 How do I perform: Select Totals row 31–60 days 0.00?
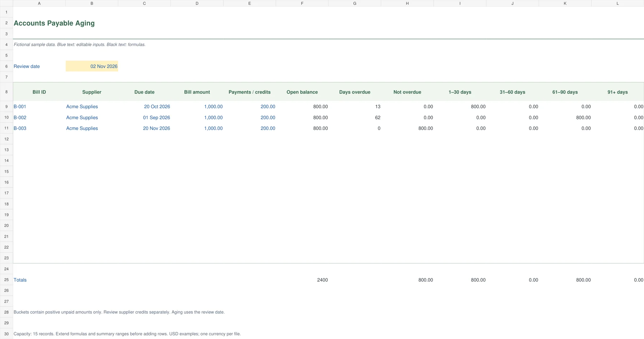[512, 280]
